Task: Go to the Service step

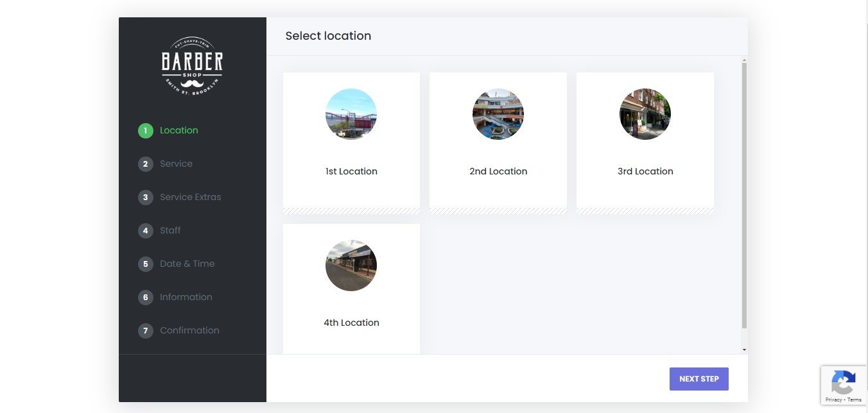Action: click(x=176, y=164)
